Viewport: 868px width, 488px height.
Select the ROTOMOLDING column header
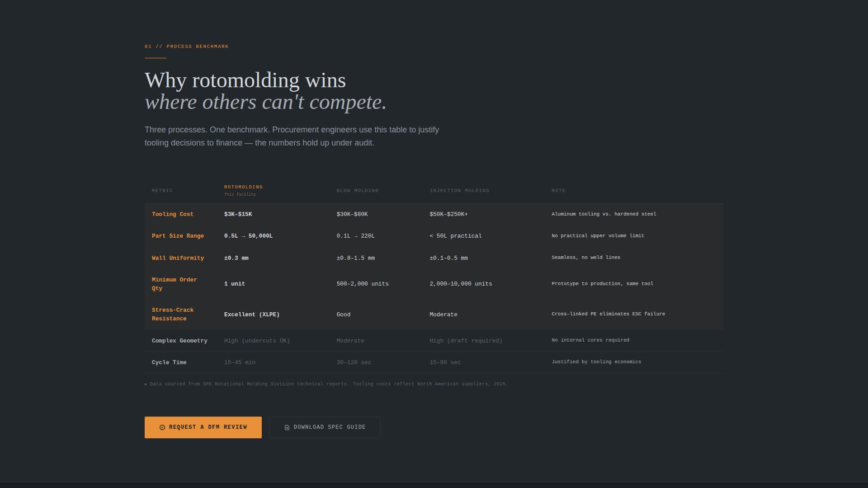tap(243, 187)
